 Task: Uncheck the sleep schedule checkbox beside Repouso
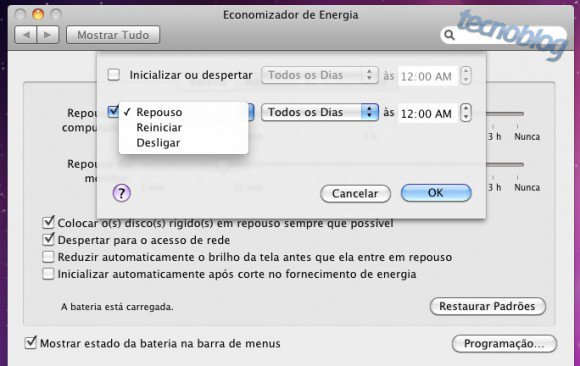click(113, 111)
